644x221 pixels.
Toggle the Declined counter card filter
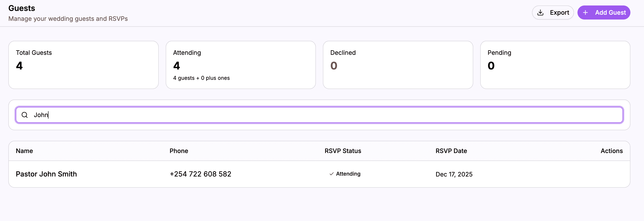pyautogui.click(x=398, y=65)
